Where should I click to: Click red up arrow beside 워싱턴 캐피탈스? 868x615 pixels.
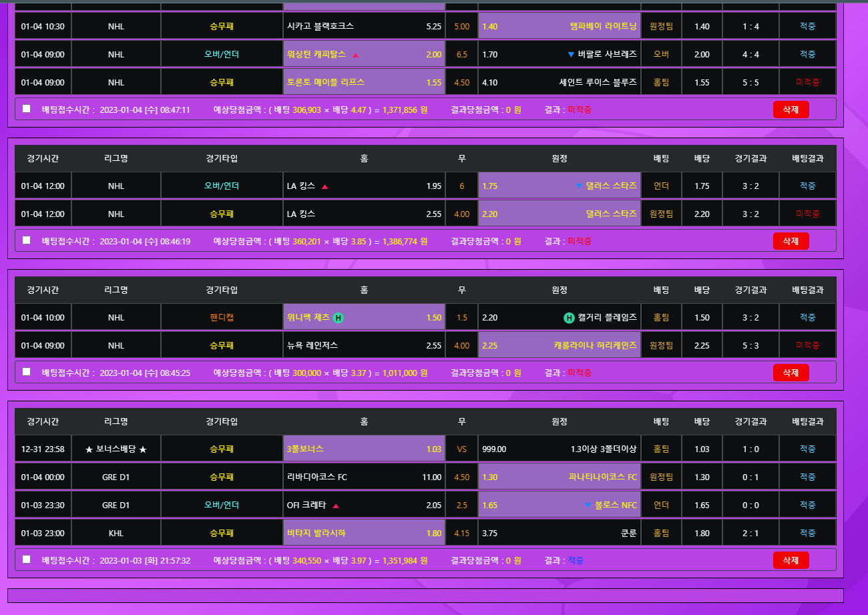[x=355, y=55]
